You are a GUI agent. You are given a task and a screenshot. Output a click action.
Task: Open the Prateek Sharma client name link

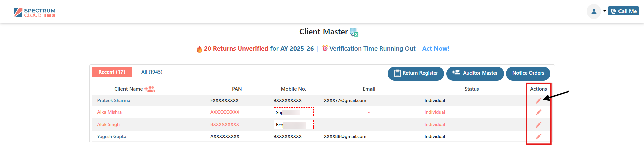click(113, 100)
